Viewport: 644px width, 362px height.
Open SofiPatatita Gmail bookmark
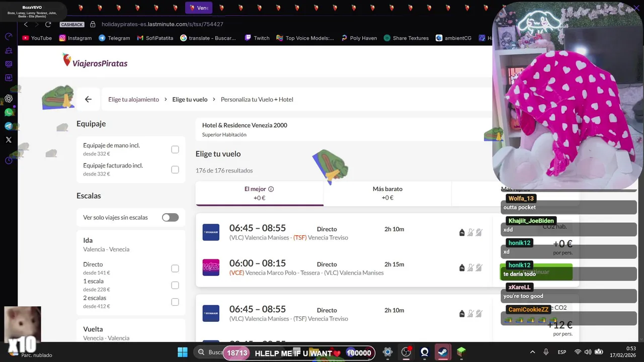[155, 38]
